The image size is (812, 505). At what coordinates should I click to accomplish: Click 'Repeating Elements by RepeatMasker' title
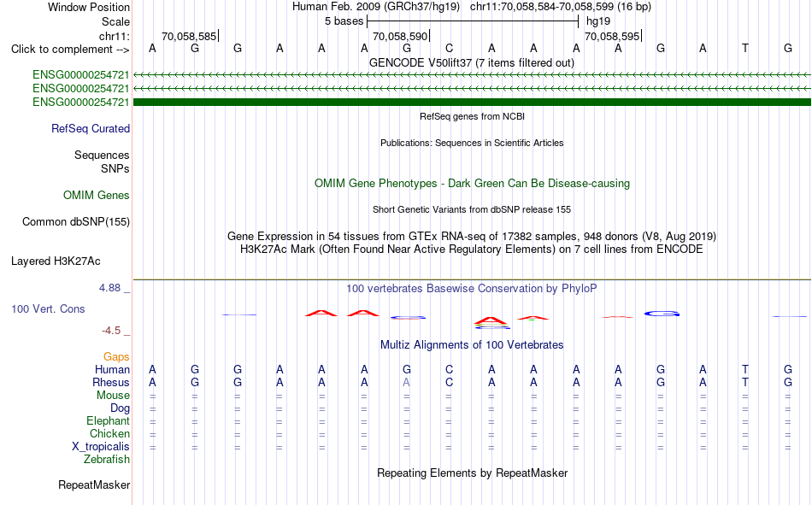coord(472,473)
